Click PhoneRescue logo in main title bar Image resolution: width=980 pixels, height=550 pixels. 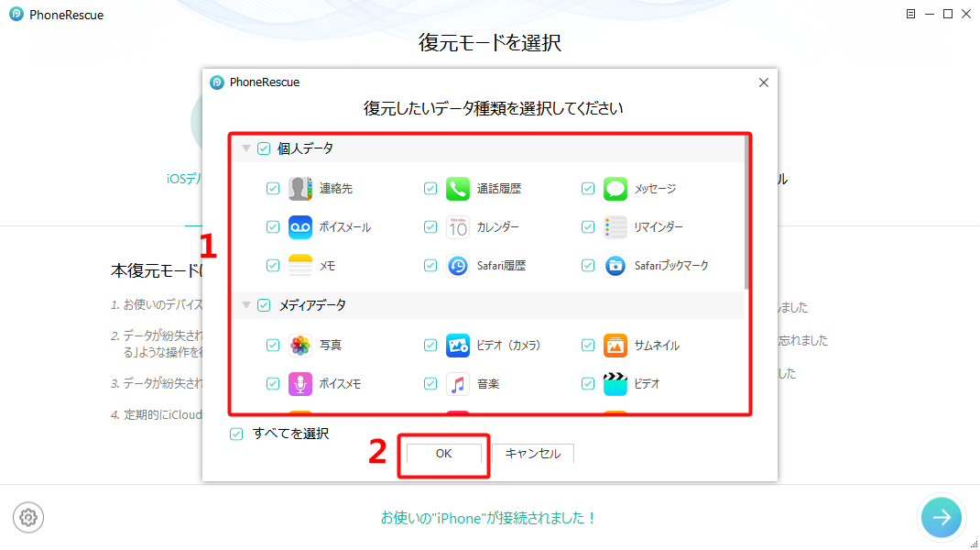coord(16,14)
